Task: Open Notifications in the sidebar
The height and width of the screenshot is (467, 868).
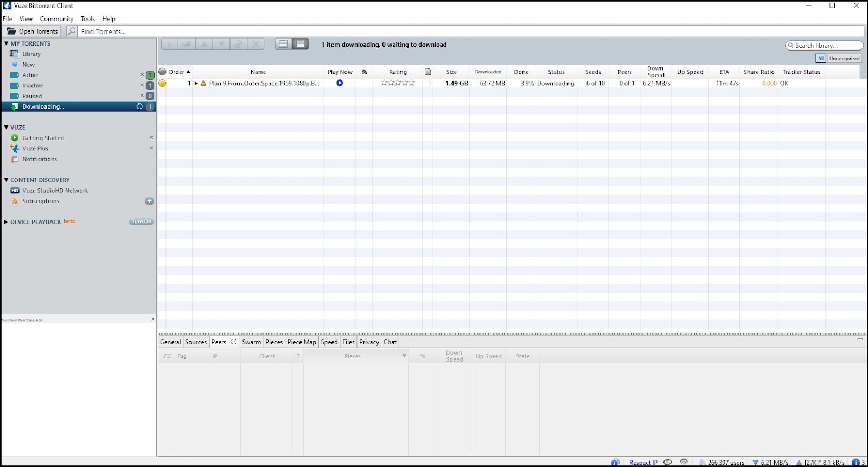Action: click(40, 159)
